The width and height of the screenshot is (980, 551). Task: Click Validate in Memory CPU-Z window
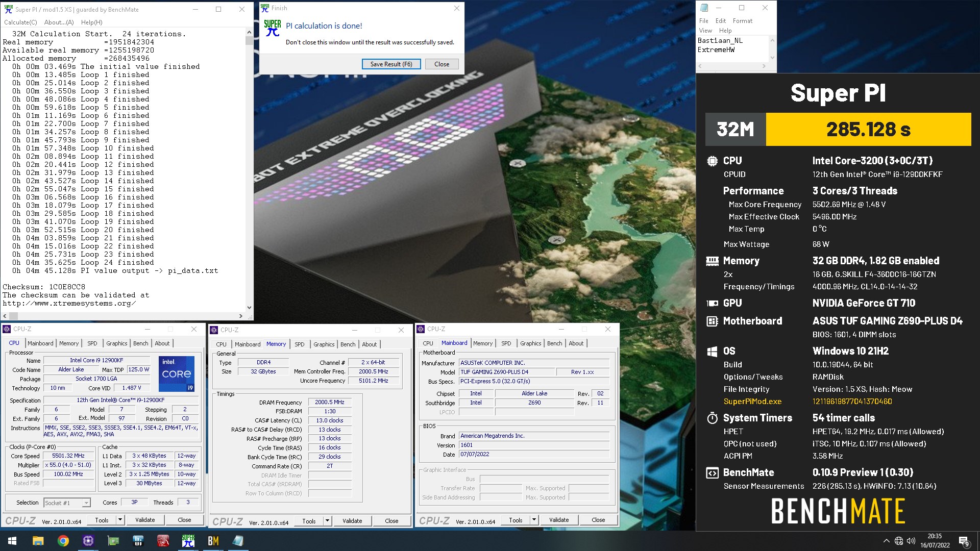click(x=352, y=521)
